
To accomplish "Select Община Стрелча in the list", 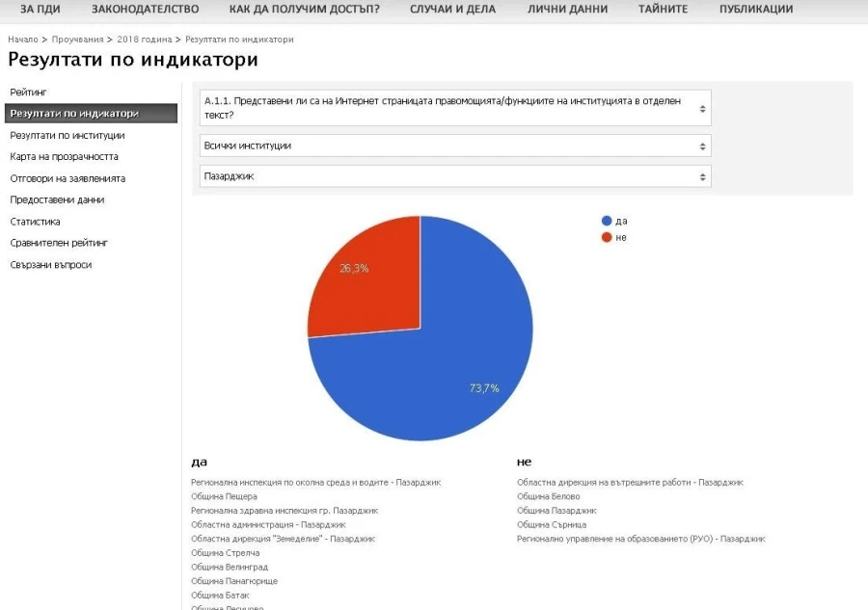I will tap(225, 552).
